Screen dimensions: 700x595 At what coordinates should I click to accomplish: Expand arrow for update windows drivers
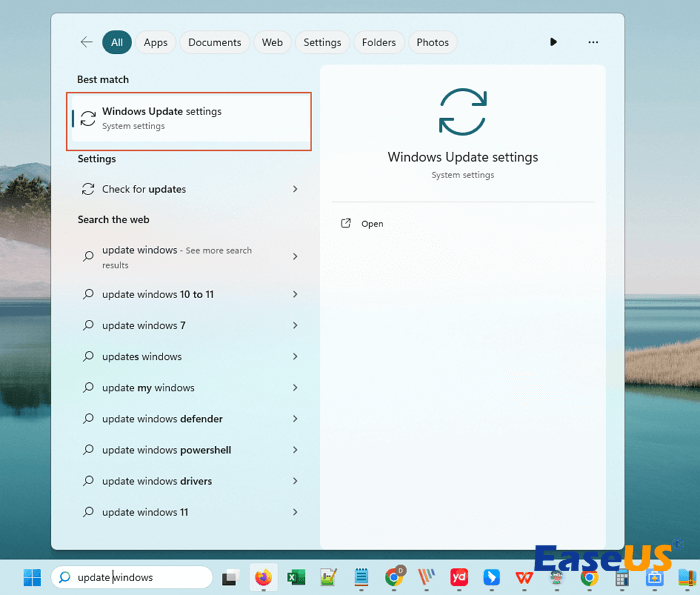point(295,481)
